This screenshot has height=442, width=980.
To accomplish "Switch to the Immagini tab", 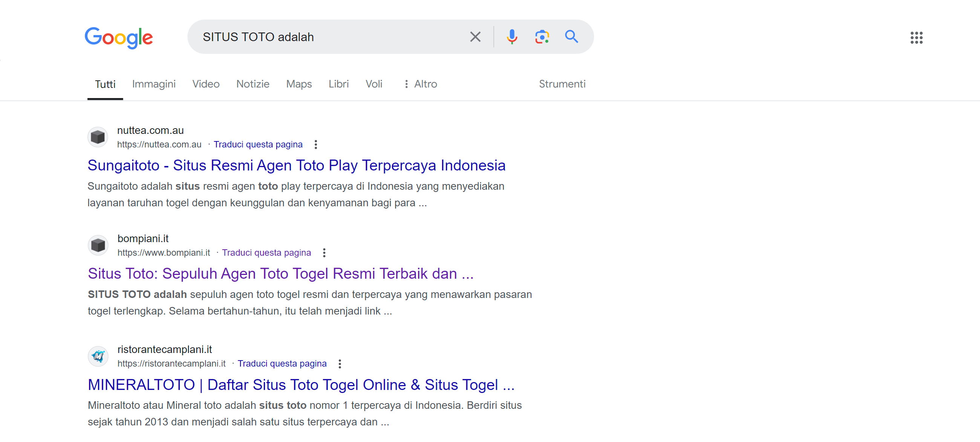I will point(154,84).
